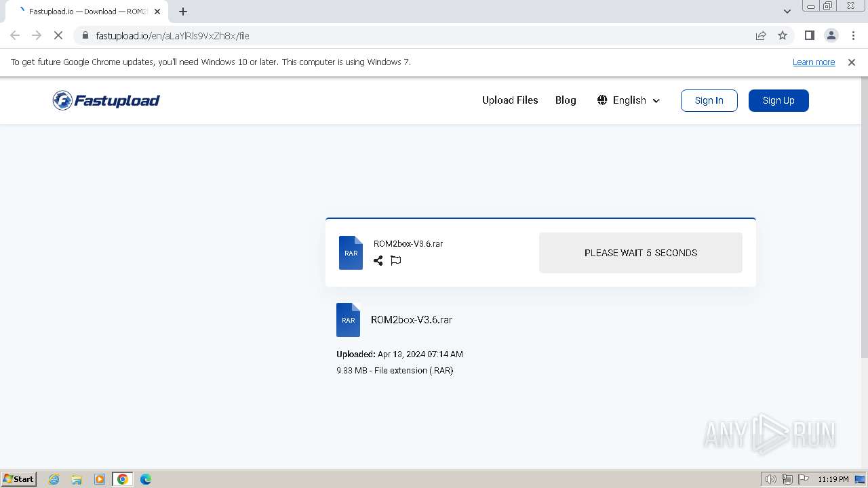Click the globe language icon
Image resolution: width=868 pixels, height=488 pixels.
pos(602,100)
